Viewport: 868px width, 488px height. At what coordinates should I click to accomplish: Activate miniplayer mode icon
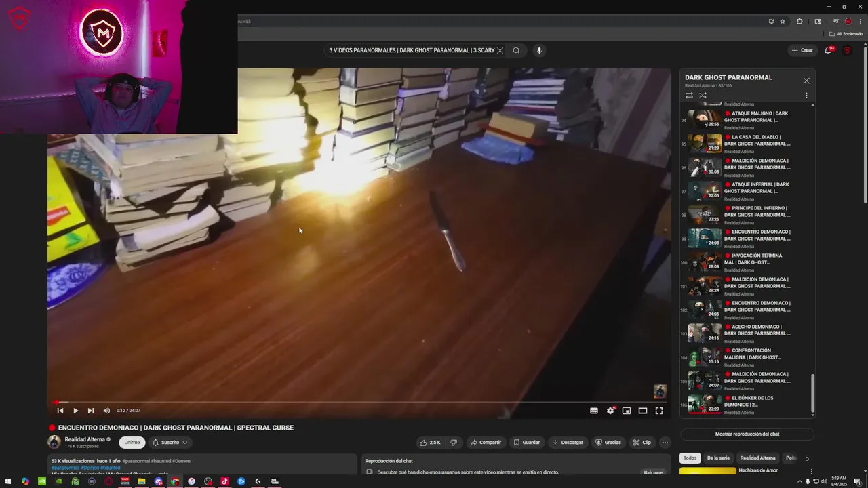[x=627, y=411]
